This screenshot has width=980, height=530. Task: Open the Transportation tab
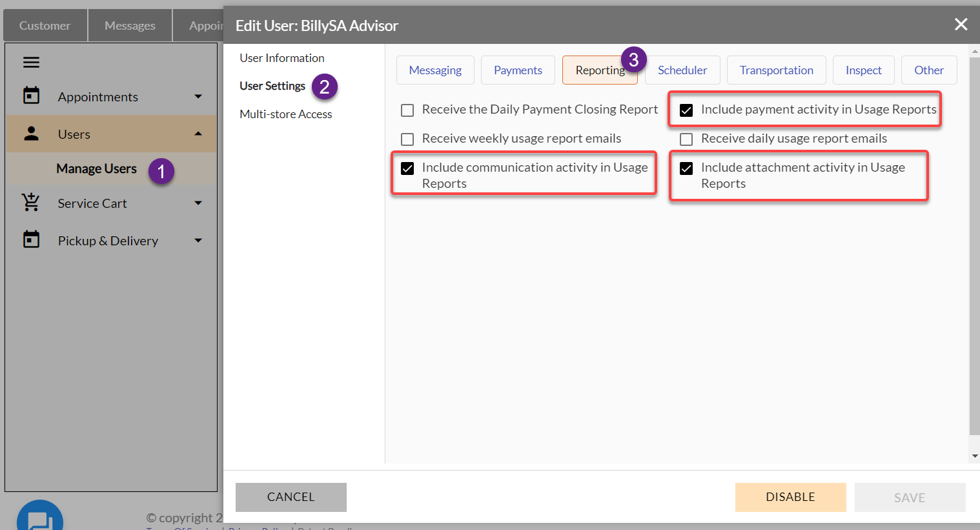coord(777,70)
